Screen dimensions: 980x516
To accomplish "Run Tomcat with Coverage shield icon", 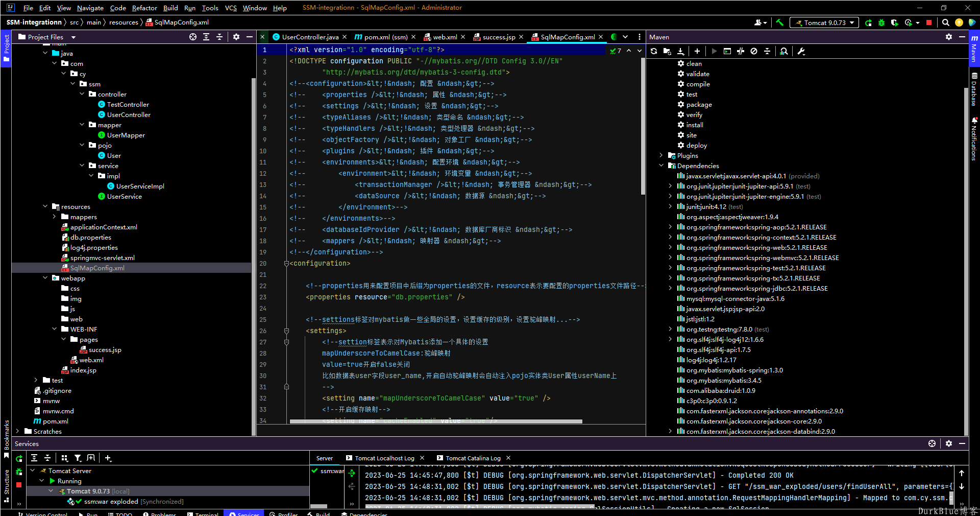I will [x=894, y=22].
